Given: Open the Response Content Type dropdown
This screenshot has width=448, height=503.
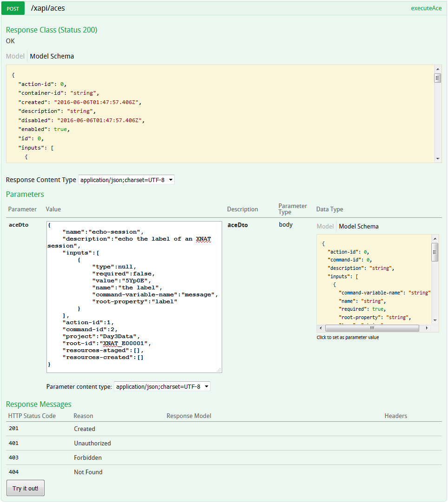Looking at the screenshot, I should point(126,180).
